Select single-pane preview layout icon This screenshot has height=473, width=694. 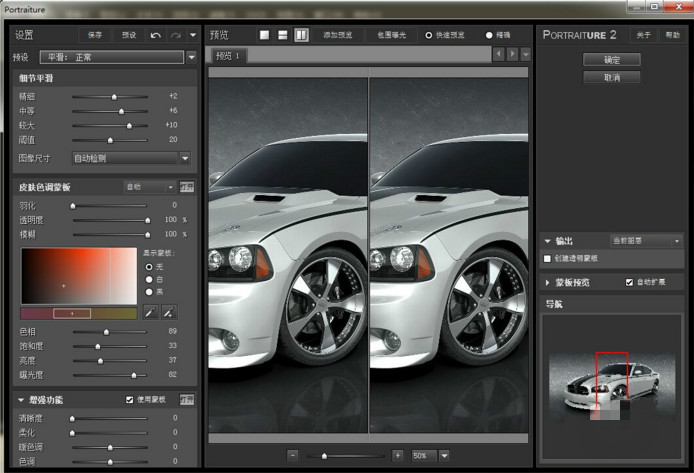point(265,35)
